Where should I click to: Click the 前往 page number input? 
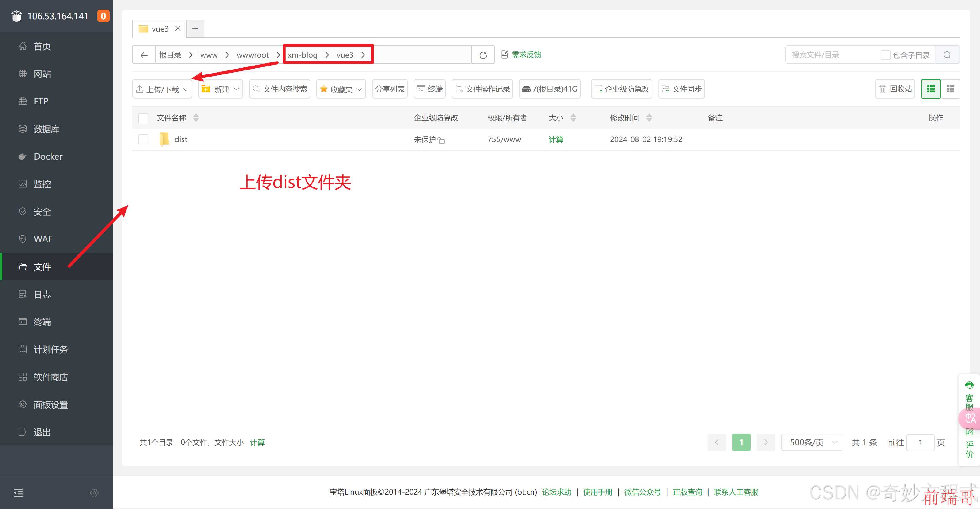(x=920, y=443)
